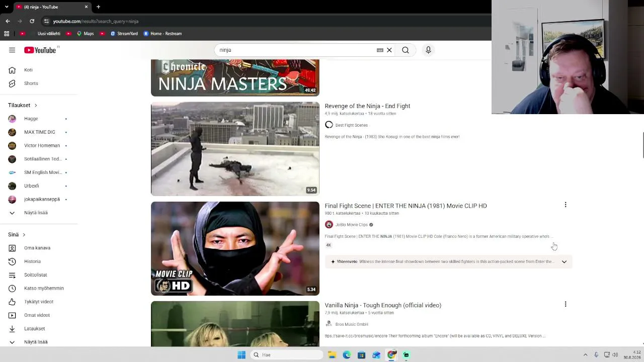
Task: Show hidden system tray icons
Action: point(585,355)
